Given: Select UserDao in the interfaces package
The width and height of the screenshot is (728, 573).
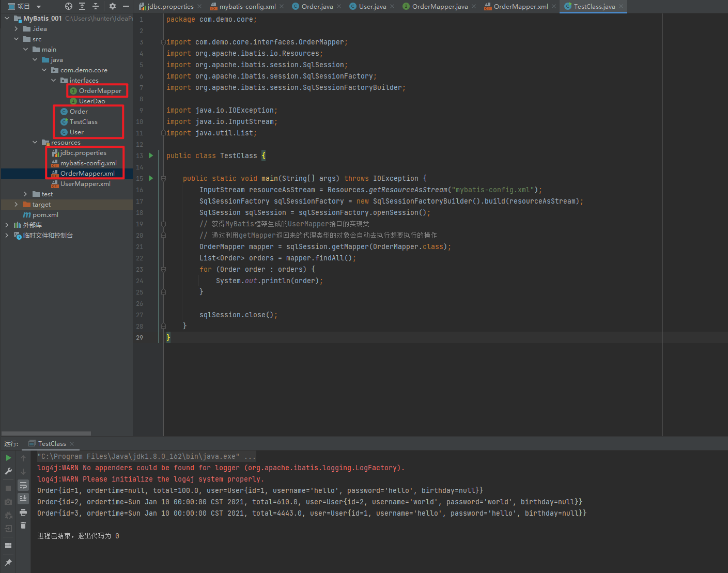Looking at the screenshot, I should pos(92,101).
